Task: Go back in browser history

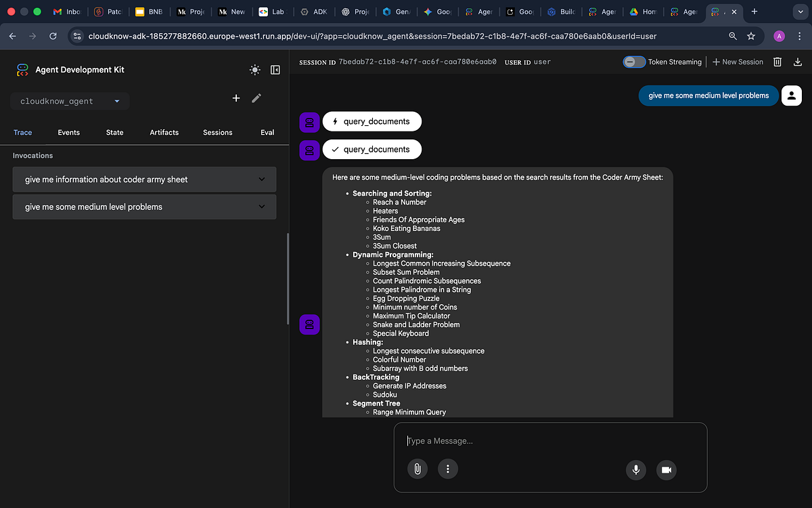Action: [x=14, y=36]
